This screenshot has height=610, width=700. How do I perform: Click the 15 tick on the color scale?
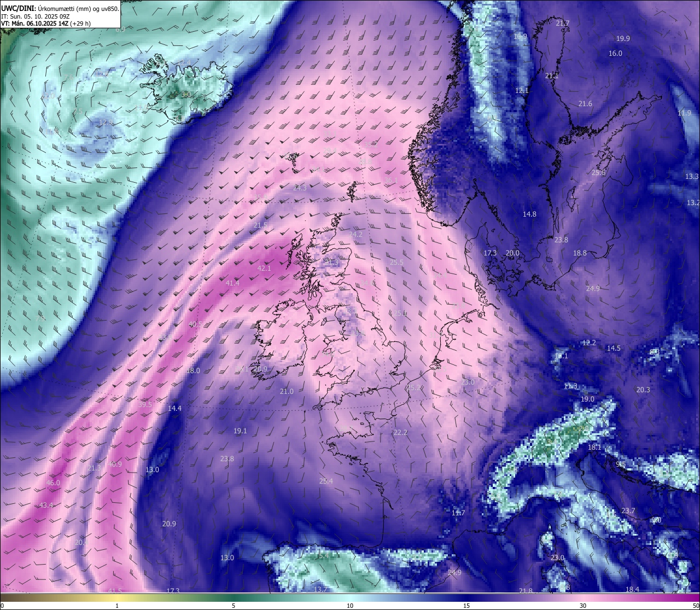point(466,606)
